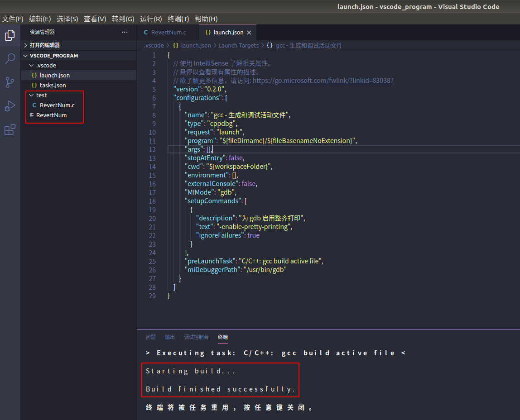Click the 资源管理器 panel title

[x=42, y=32]
